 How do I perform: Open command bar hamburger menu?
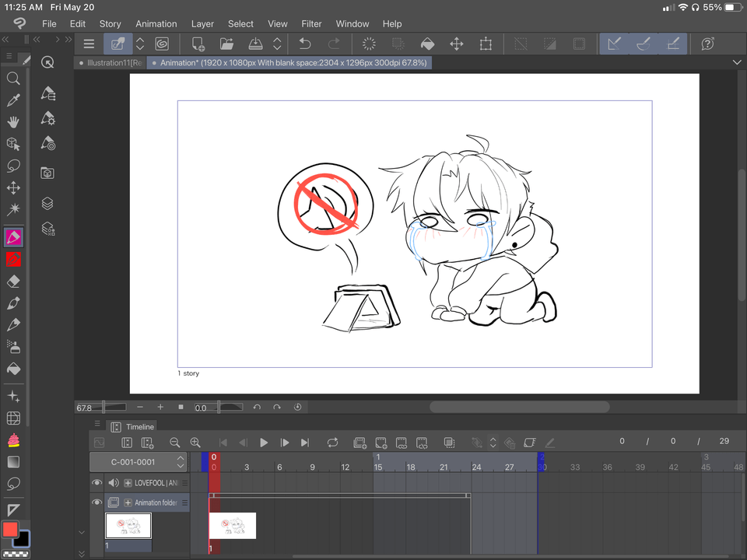89,44
